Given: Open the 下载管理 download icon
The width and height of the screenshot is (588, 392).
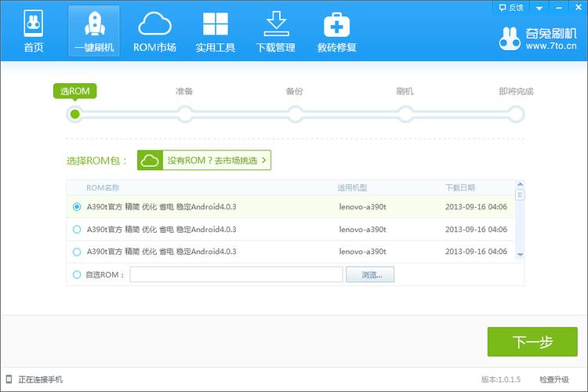Looking at the screenshot, I should 276,24.
